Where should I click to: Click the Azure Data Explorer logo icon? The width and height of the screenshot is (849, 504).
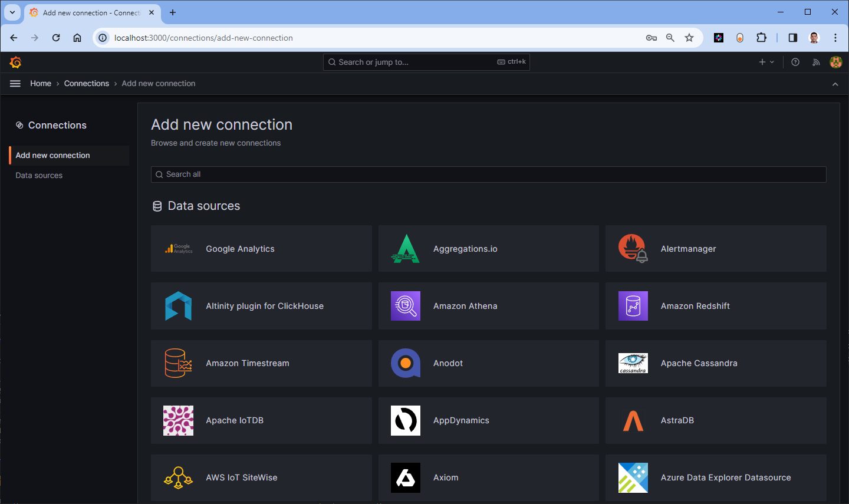coord(633,477)
